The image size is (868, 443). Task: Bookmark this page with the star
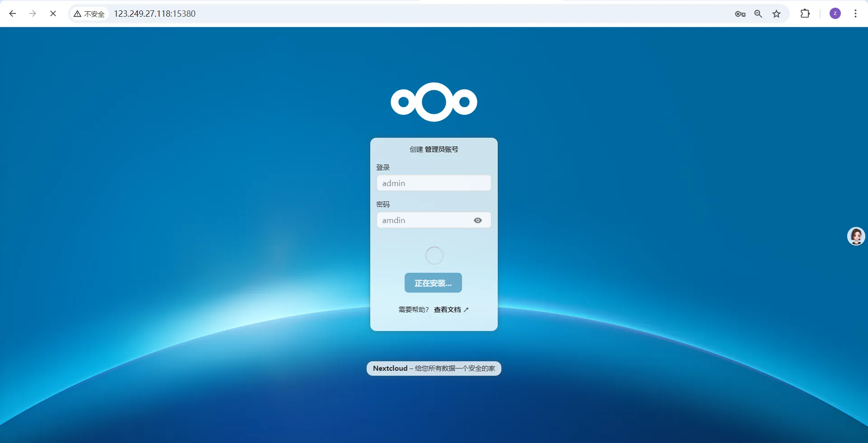(x=776, y=14)
